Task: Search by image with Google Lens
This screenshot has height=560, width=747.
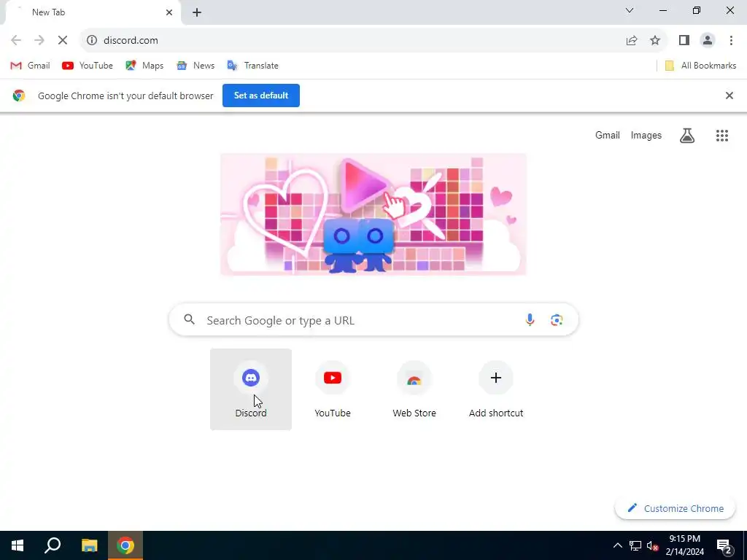Action: click(x=557, y=320)
